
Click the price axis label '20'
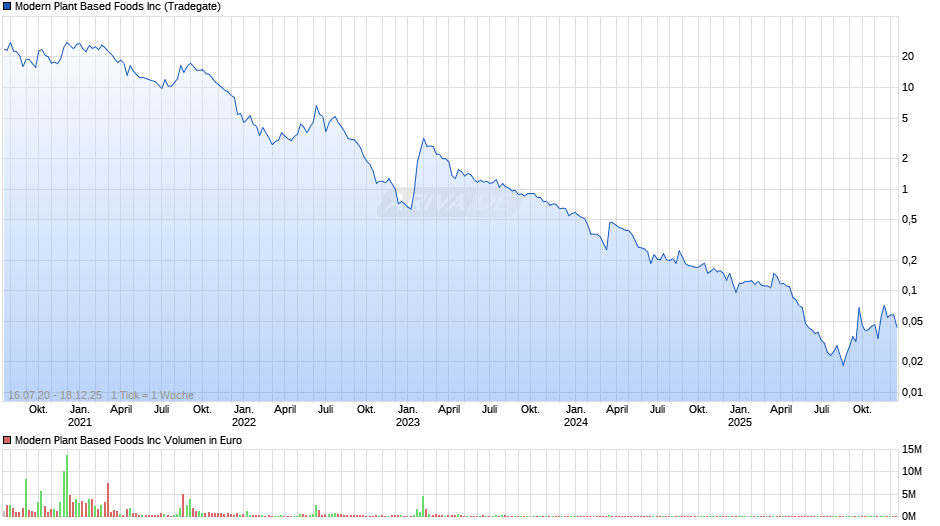pos(908,56)
